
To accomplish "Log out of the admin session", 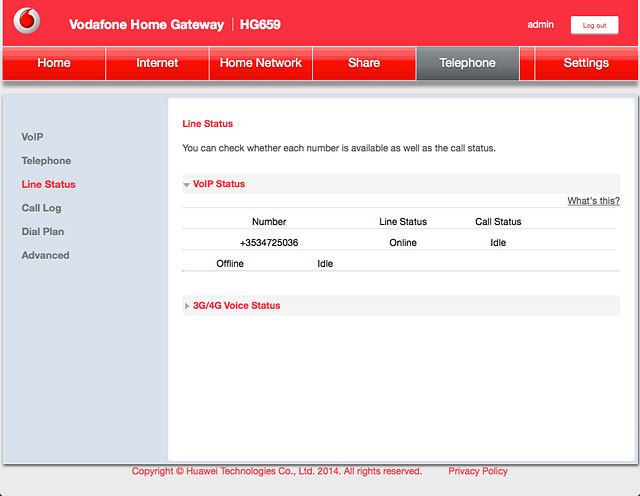I will [x=594, y=25].
